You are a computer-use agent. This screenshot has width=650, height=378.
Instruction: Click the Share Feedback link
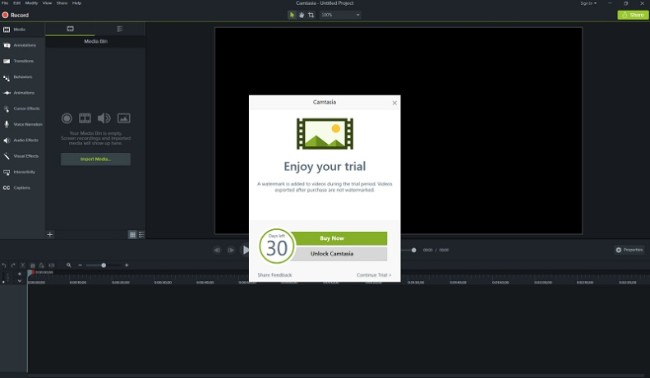pos(275,275)
